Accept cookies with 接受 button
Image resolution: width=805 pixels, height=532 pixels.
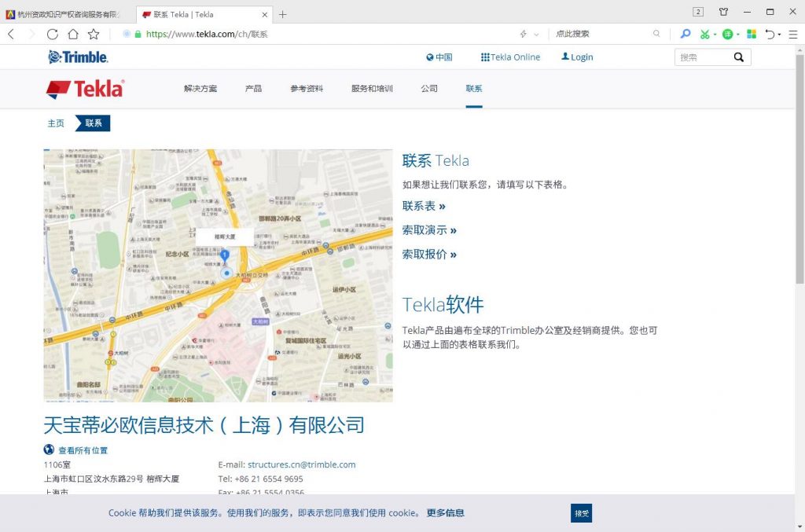pyautogui.click(x=581, y=513)
